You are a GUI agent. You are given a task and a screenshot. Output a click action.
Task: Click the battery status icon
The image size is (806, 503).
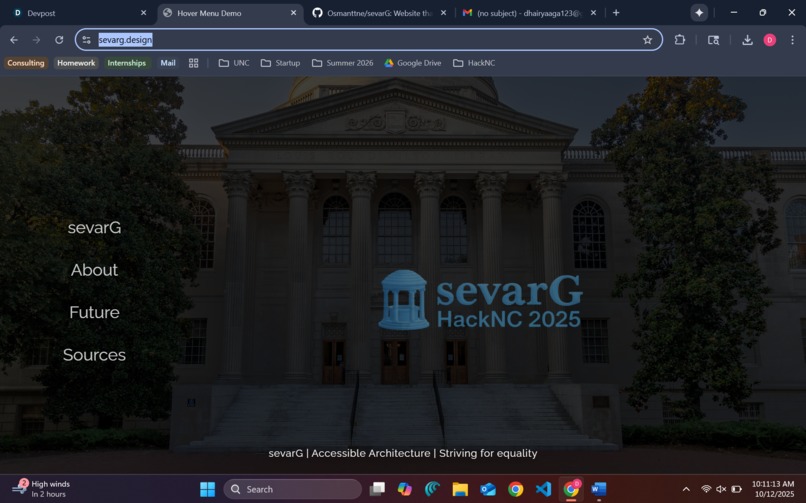click(737, 489)
